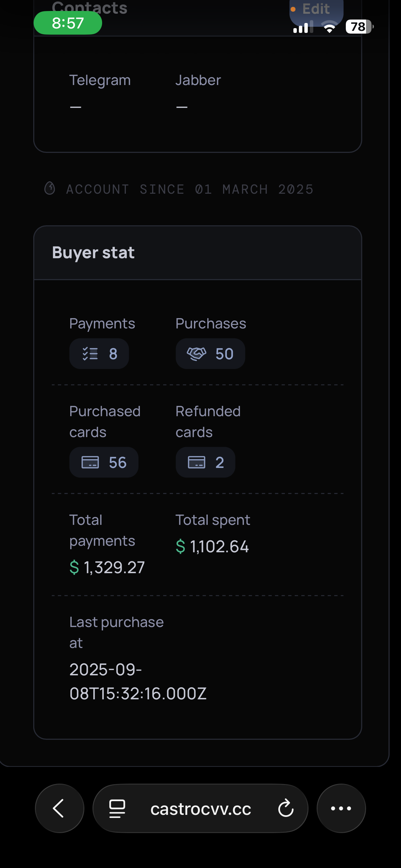Tap the card icon in Refunded cards
401x868 pixels.
coord(196,462)
